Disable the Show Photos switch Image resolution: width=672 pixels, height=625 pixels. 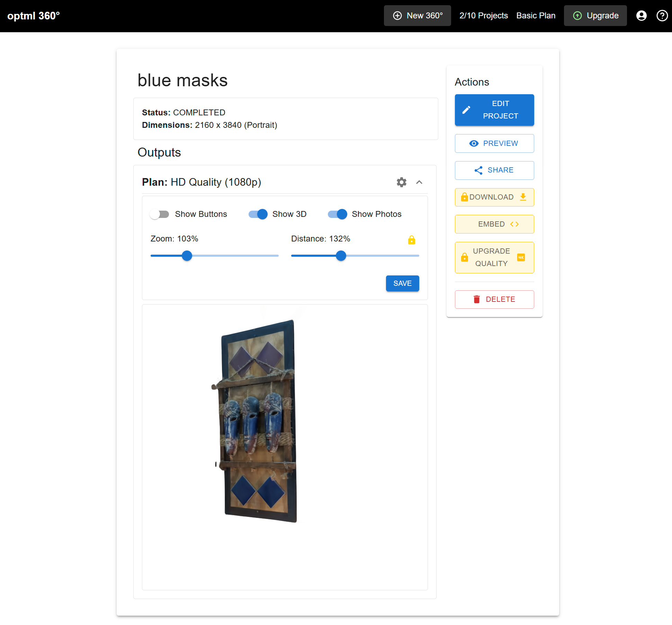point(337,214)
